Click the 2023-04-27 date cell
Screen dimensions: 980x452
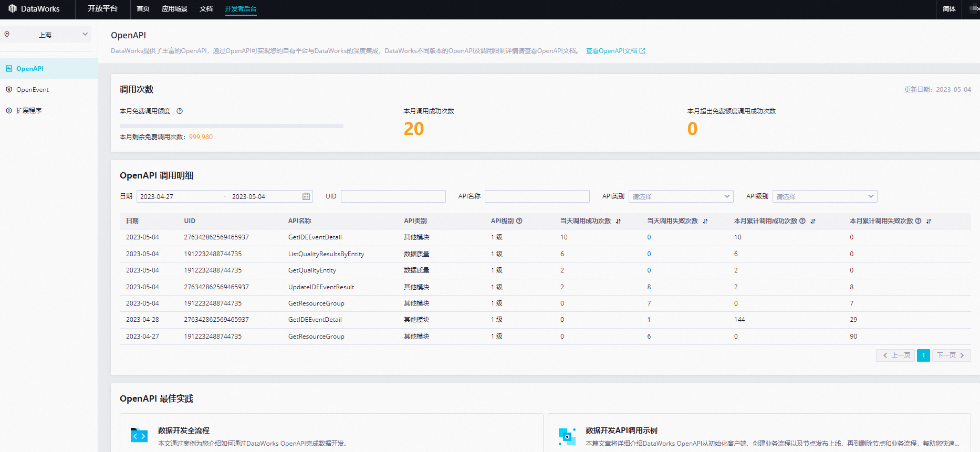pyautogui.click(x=142, y=337)
